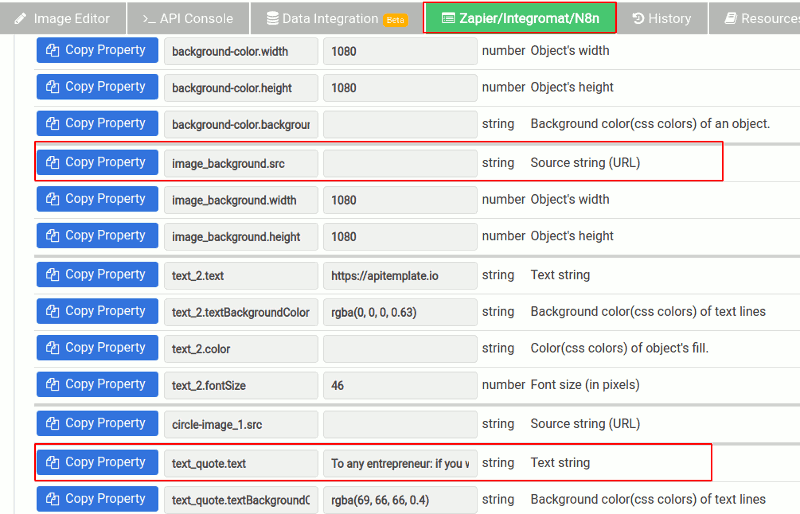
Task: Click the background-color.width value 1080 field
Action: pyautogui.click(x=400, y=51)
